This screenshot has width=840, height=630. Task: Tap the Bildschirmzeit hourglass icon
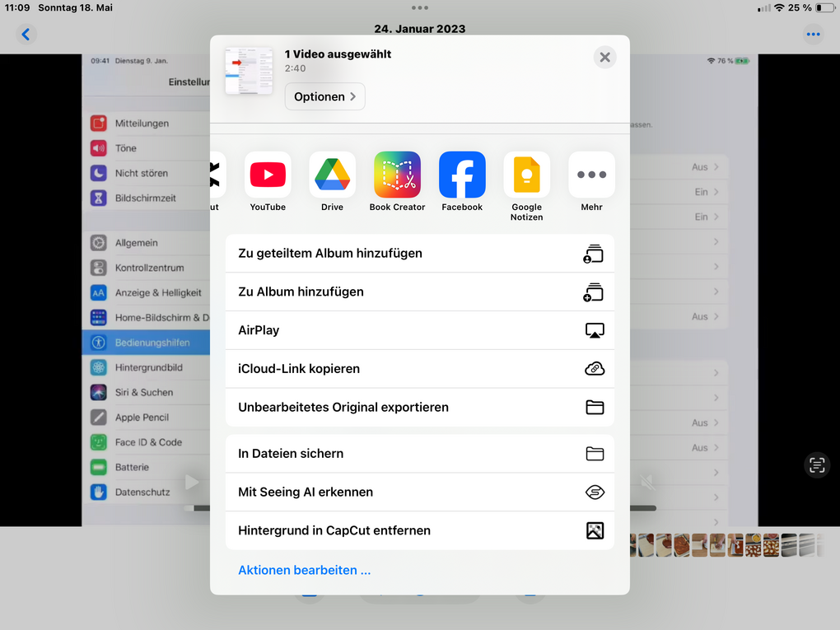pos(99,198)
